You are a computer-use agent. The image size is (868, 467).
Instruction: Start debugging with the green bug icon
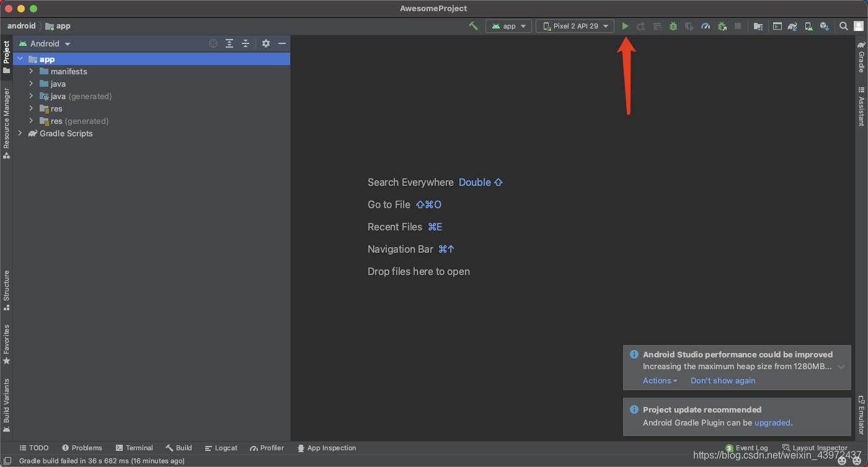click(673, 26)
